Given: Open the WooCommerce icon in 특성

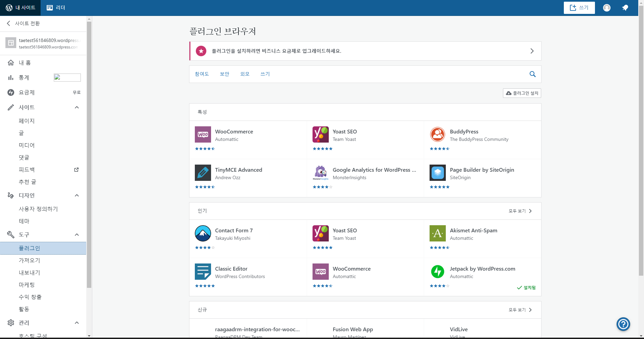Looking at the screenshot, I should tap(203, 134).
